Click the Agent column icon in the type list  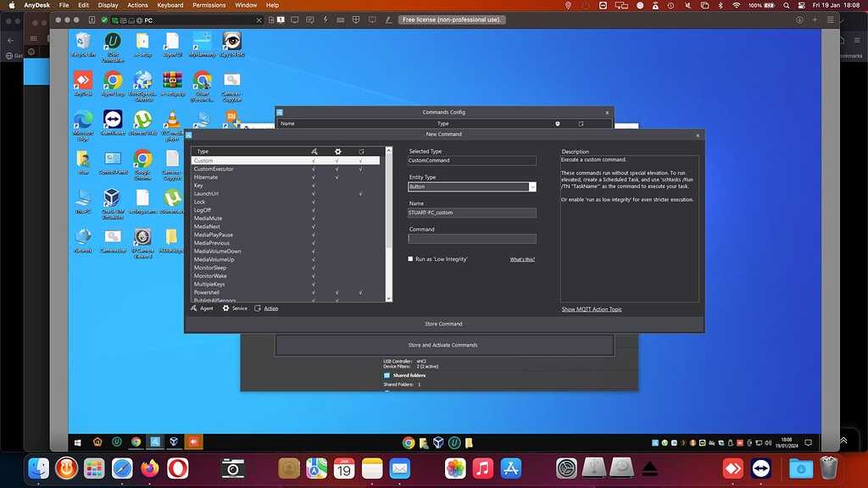pos(315,149)
